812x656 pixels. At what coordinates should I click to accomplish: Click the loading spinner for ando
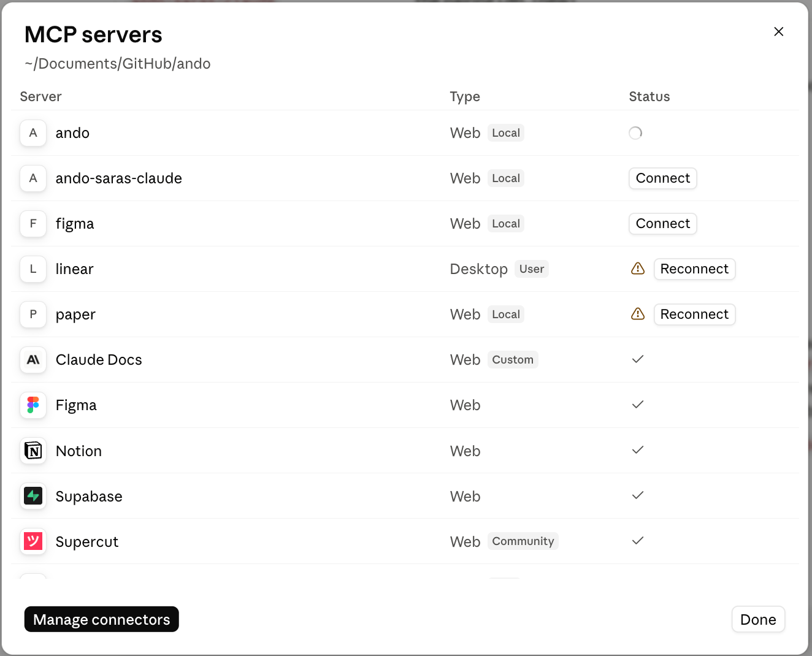pyautogui.click(x=635, y=133)
